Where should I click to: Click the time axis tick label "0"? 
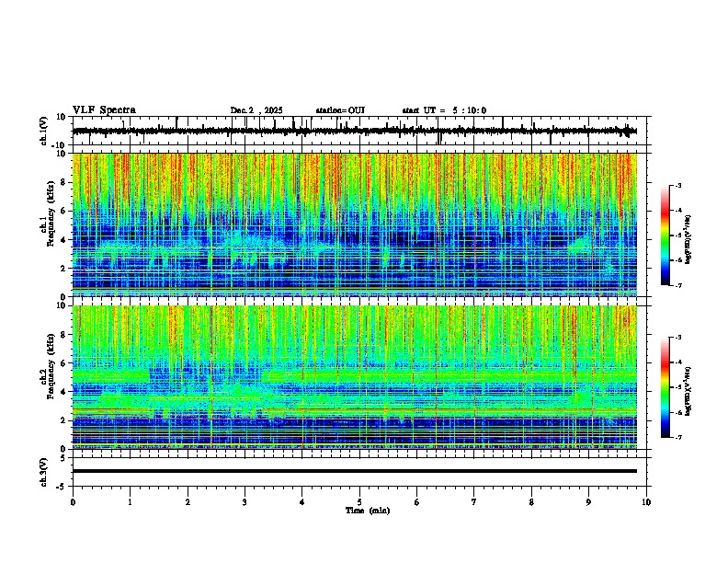(x=73, y=502)
